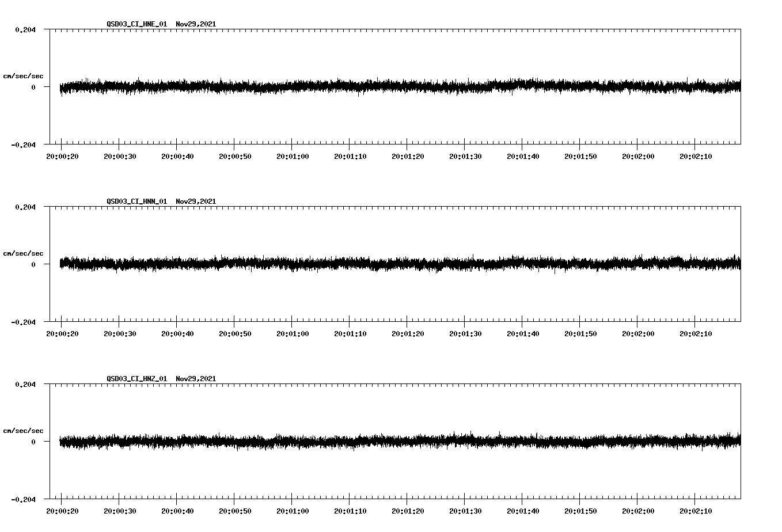Select 20:00:20 time label under HNN plot
782x532 pixels.
click(x=62, y=334)
